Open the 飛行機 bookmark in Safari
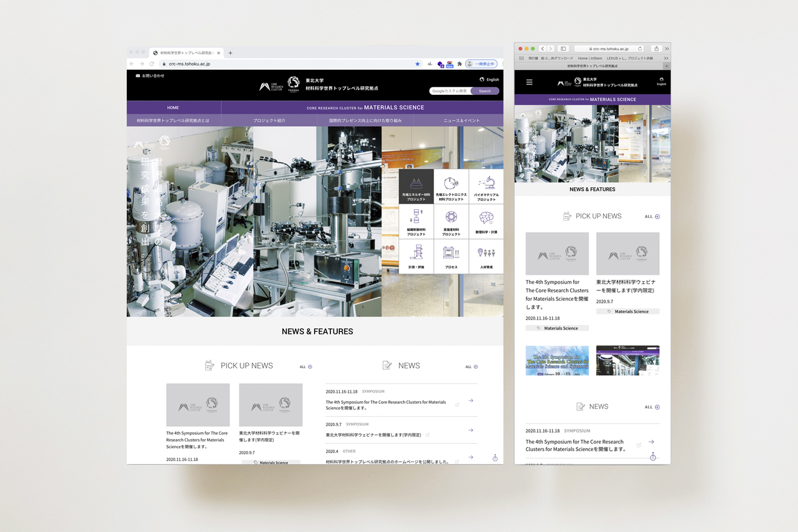798x532 pixels. 533,58
